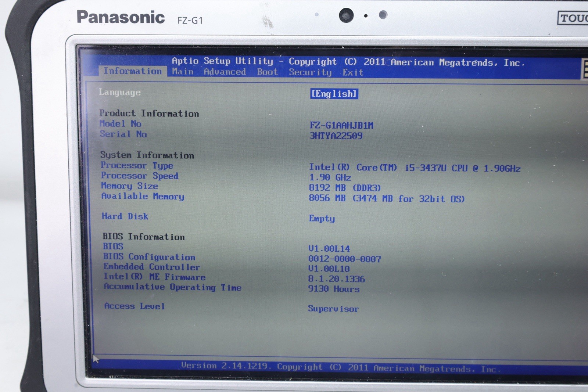The height and width of the screenshot is (392, 588).
Task: Select the 8056 MB available memory value
Action: [x=387, y=199]
